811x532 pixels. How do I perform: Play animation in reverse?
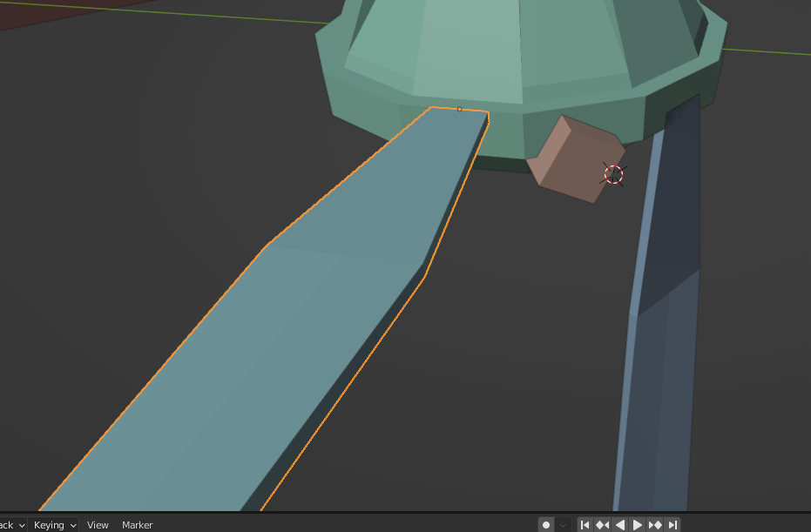[620, 525]
